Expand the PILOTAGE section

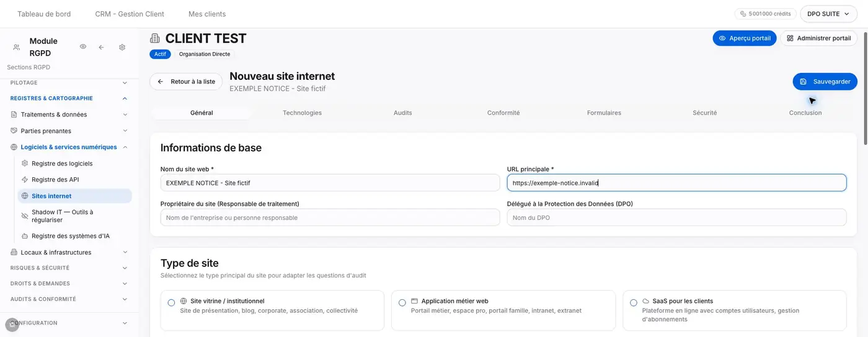(125, 82)
